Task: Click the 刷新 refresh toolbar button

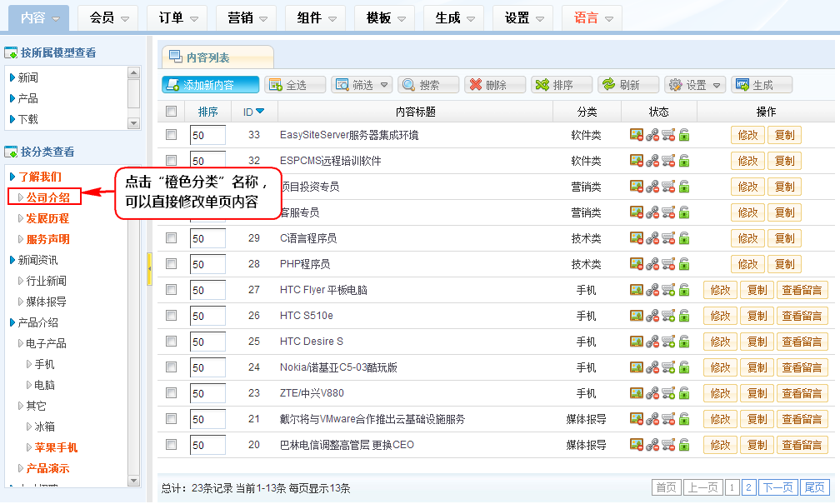Action: (628, 85)
